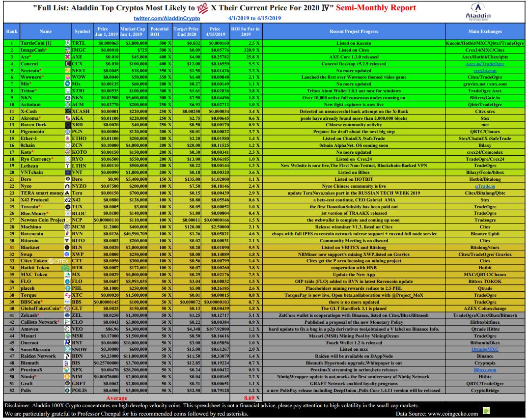
Task: Click the Recent Project Progress header
Action: pos(354,31)
